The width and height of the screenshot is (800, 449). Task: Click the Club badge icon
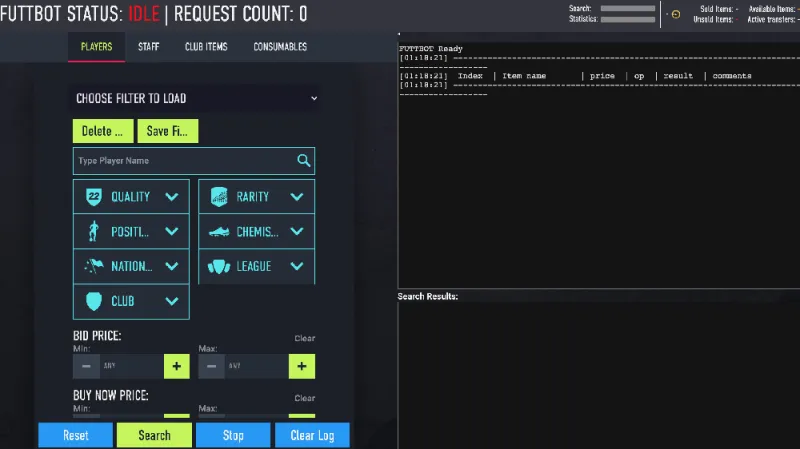click(x=94, y=301)
